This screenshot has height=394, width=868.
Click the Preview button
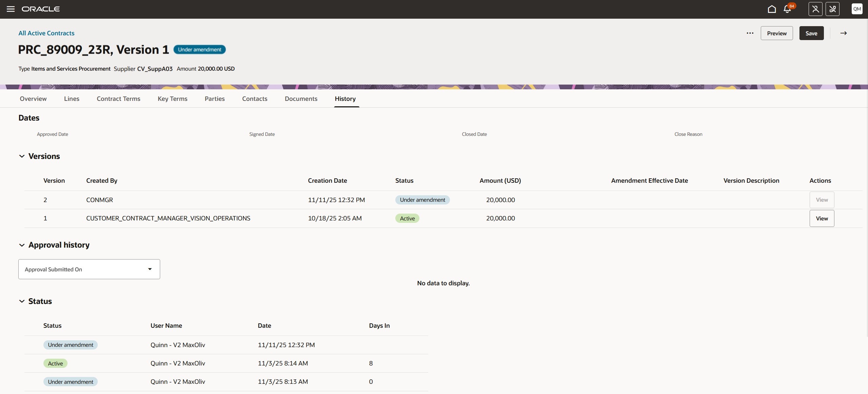click(776, 33)
